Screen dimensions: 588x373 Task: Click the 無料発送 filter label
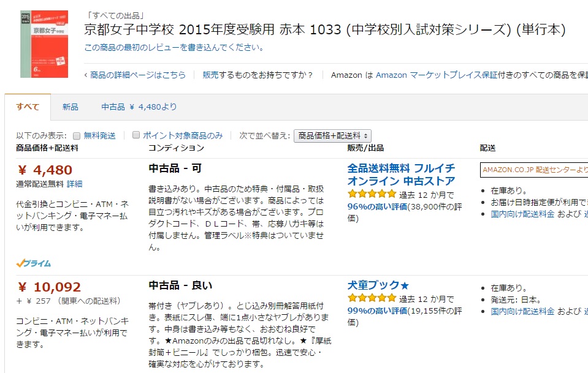[x=99, y=135]
